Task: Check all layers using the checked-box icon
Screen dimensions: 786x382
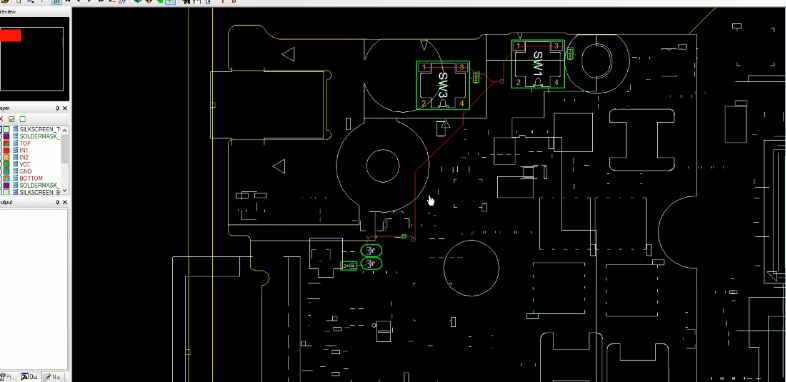Action: tap(12, 119)
